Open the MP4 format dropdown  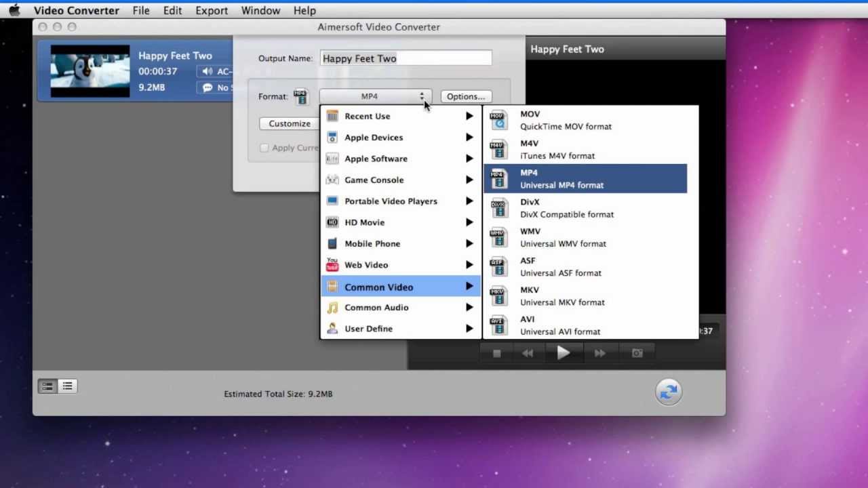pyautogui.click(x=375, y=96)
